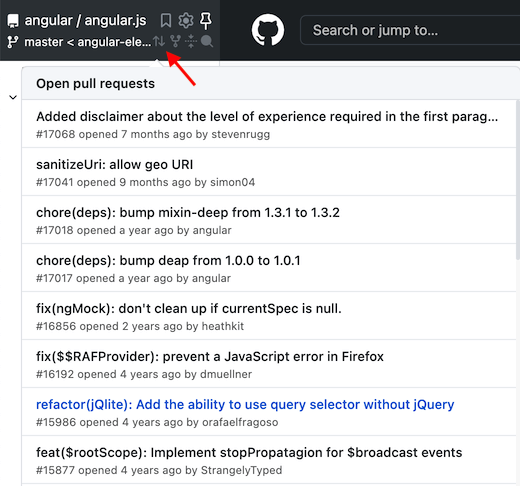Open PR 'fix($$RAFProvider): prevent a JavaScript error in Firefox'

pos(210,357)
